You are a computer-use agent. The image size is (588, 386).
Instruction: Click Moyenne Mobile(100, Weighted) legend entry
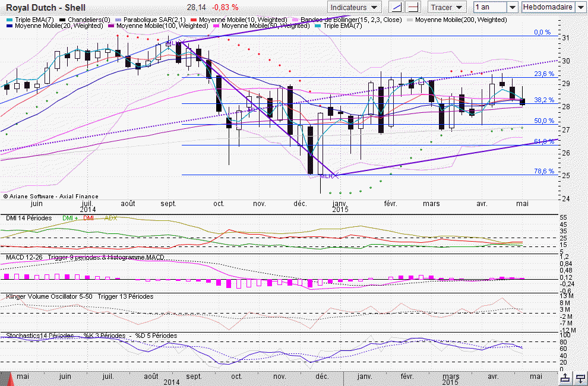click(x=158, y=26)
